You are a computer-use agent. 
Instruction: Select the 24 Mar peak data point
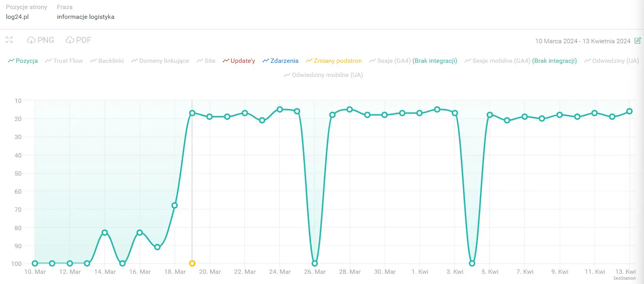280,109
